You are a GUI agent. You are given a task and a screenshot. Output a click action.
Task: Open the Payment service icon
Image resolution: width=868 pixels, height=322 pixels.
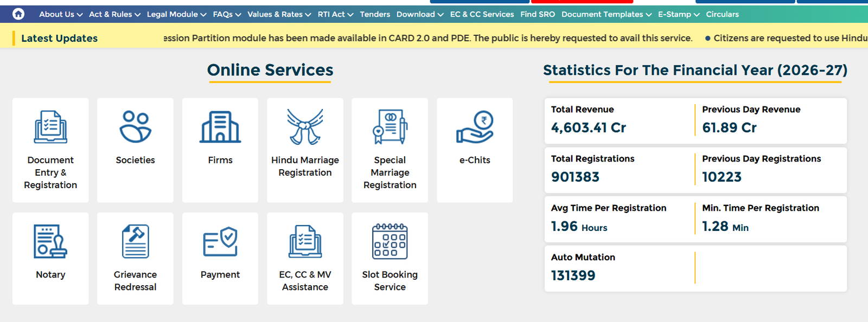220,241
